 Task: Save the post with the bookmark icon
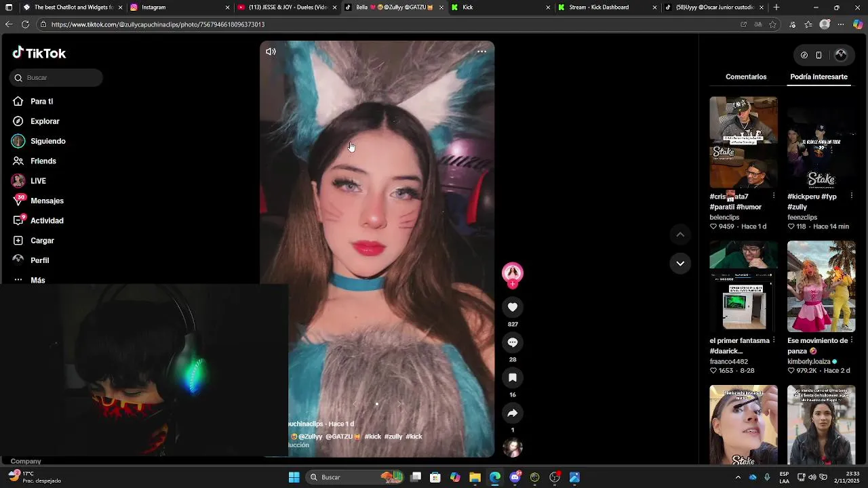tap(513, 378)
